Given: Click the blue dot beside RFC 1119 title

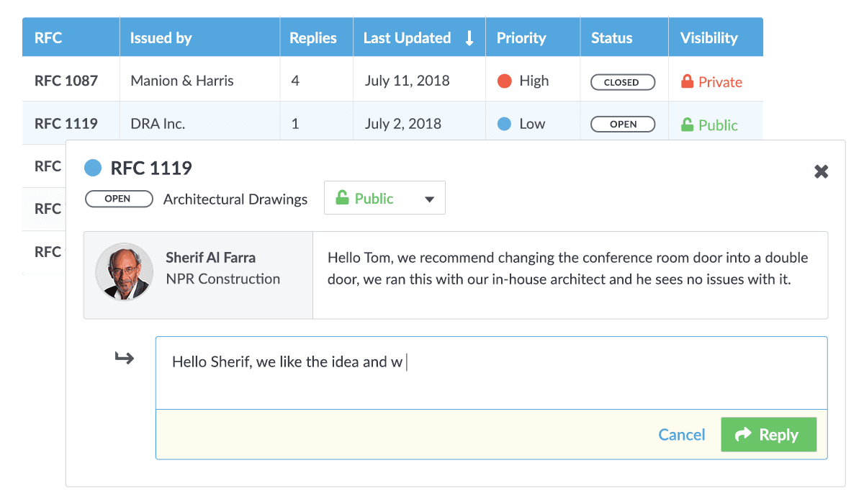Looking at the screenshot, I should tap(93, 168).
